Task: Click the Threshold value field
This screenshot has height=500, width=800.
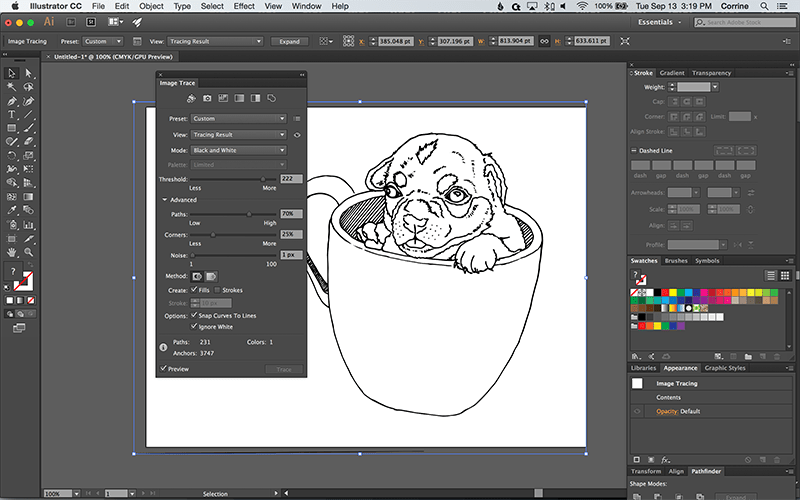Action: pyautogui.click(x=291, y=179)
